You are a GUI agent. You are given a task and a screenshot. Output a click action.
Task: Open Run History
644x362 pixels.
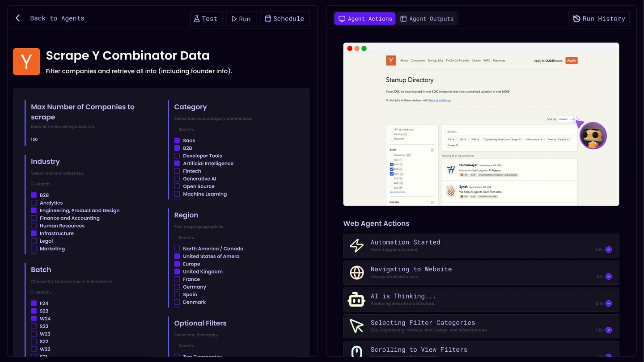pos(599,19)
